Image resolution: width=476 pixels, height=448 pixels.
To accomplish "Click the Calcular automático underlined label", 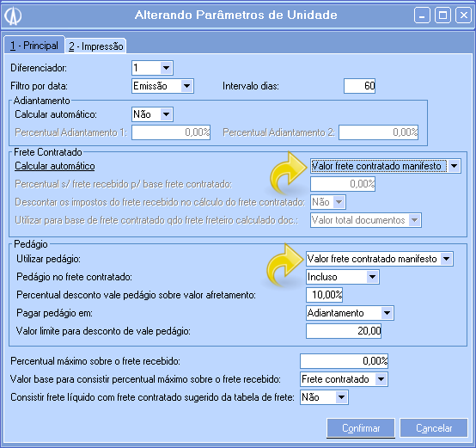I will (55, 166).
